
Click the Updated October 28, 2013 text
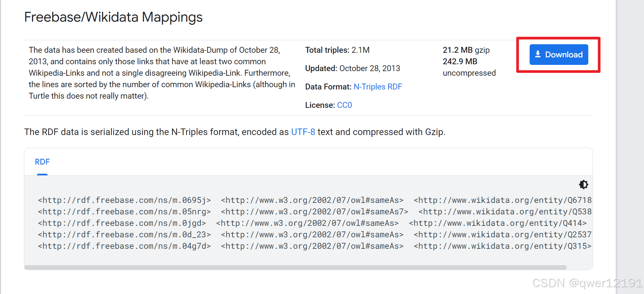(x=352, y=69)
